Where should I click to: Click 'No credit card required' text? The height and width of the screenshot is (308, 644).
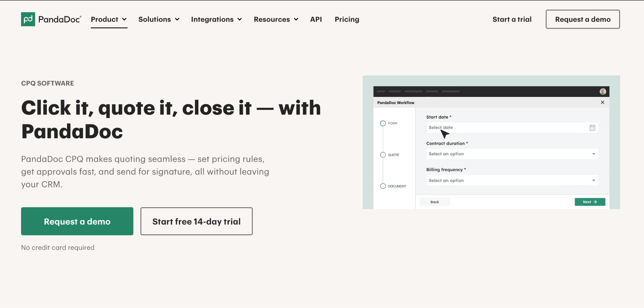point(58,248)
